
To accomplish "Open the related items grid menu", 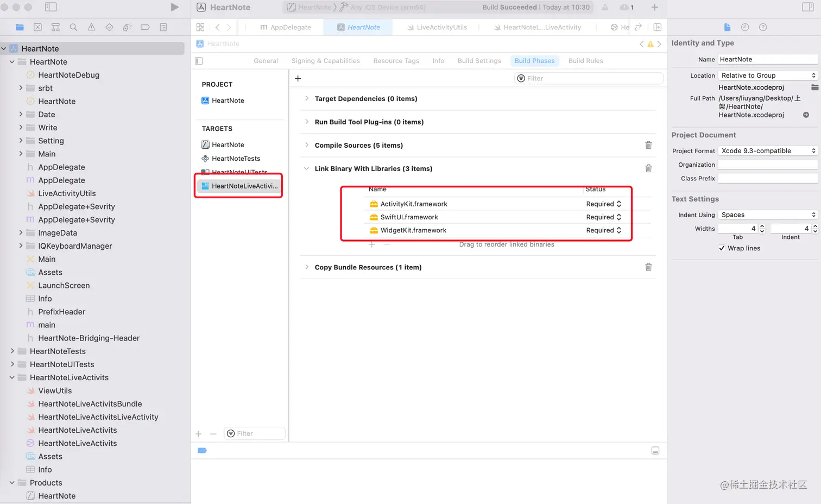I will [200, 27].
